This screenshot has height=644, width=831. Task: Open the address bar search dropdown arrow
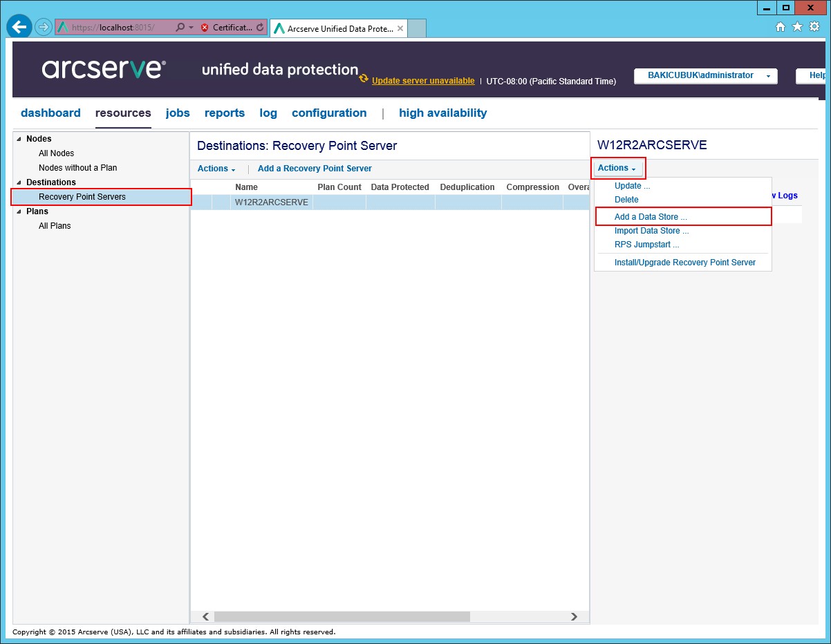191,28
